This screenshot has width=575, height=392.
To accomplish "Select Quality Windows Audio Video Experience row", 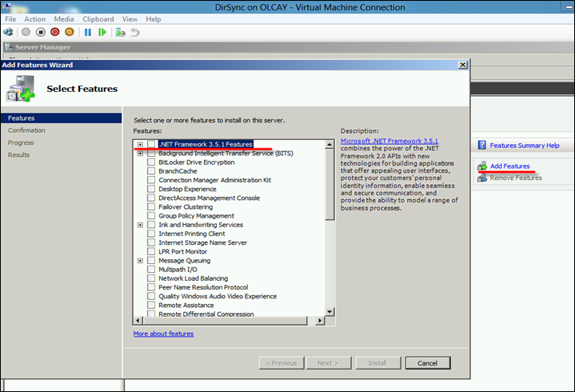I will pyautogui.click(x=218, y=296).
